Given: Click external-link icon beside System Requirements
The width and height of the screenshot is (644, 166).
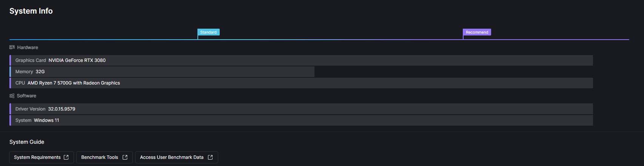Looking at the screenshot, I should [x=66, y=157].
